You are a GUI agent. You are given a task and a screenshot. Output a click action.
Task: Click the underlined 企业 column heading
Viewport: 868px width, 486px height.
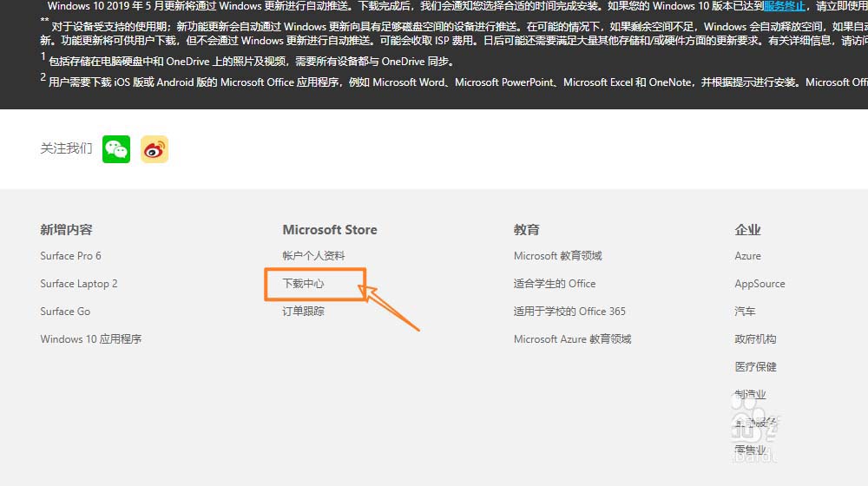(x=747, y=230)
